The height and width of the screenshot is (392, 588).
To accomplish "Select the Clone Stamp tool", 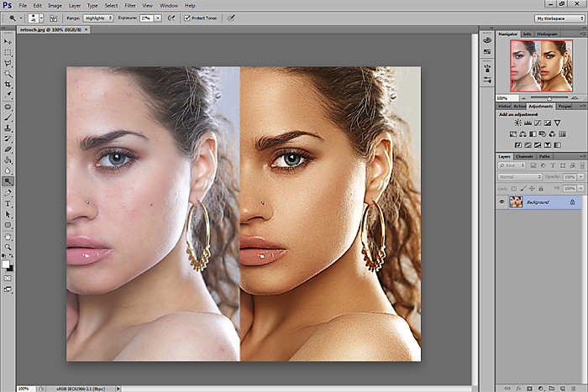I will pos(8,128).
